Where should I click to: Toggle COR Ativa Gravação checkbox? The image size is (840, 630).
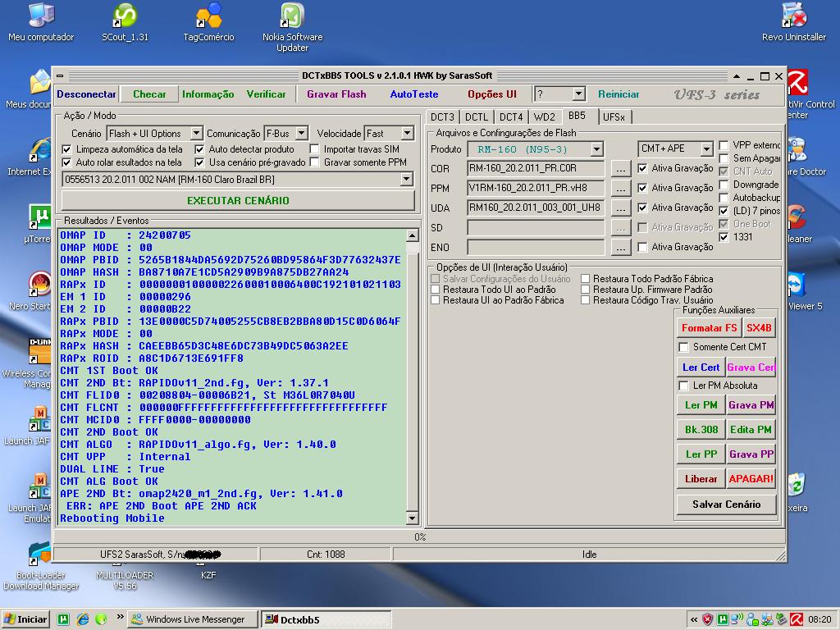(x=643, y=168)
